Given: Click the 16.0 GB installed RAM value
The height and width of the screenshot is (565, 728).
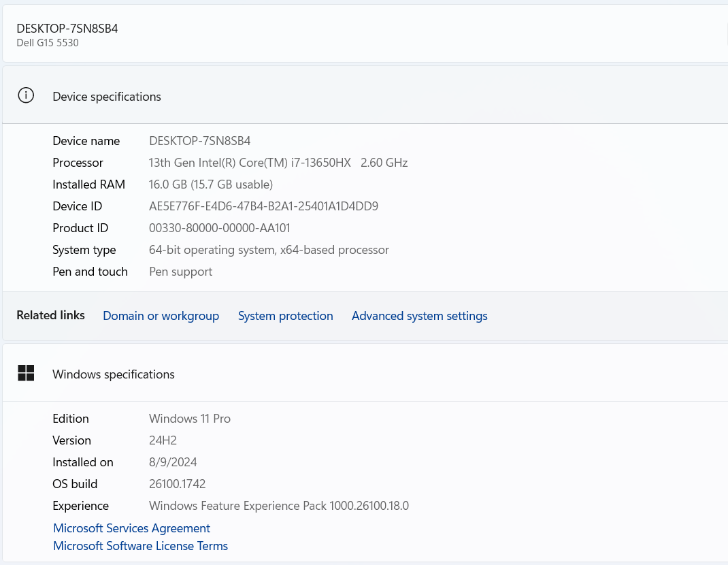Looking at the screenshot, I should 210,184.
